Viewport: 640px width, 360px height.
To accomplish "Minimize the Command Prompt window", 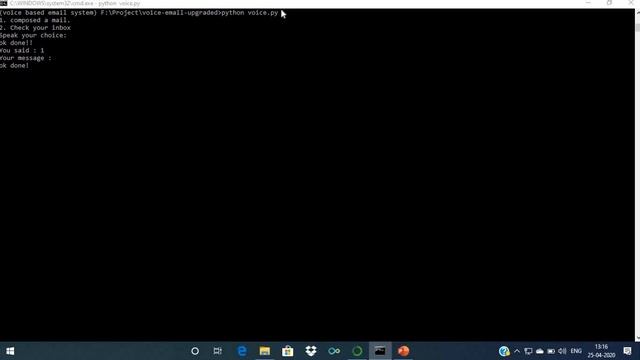I will [x=588, y=3].
